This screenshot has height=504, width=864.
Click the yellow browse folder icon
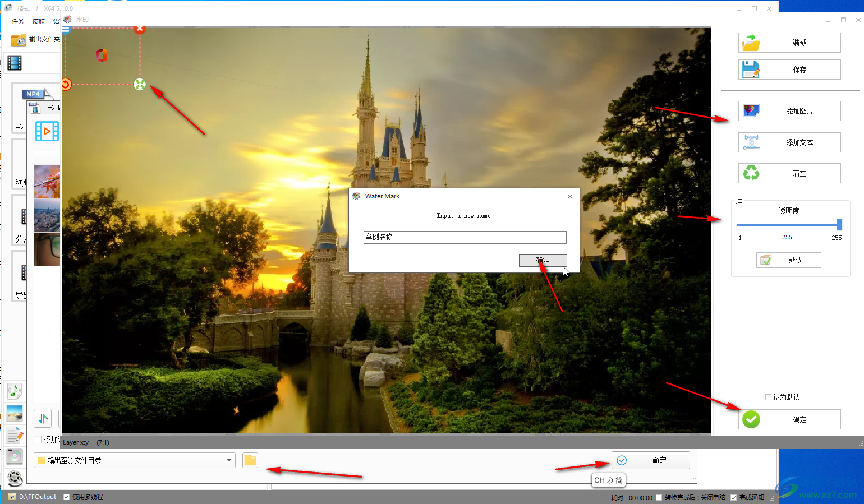tap(250, 460)
